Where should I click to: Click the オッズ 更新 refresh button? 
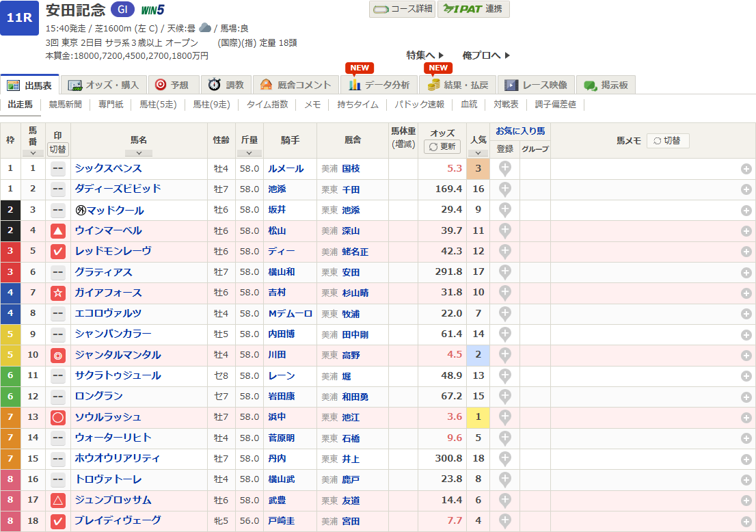pos(442,146)
